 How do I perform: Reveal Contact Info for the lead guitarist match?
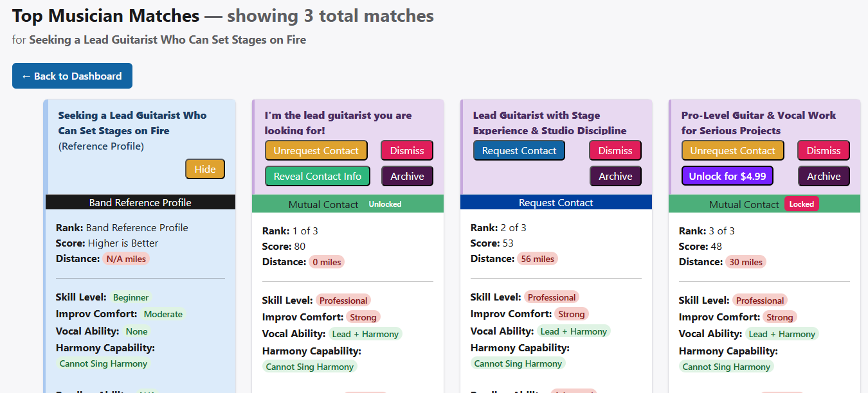317,175
